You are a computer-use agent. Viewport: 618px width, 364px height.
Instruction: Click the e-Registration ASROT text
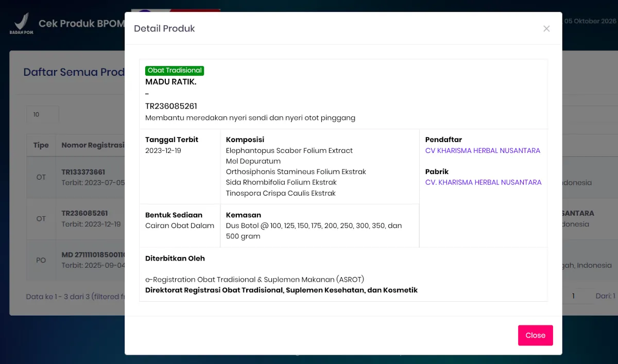pyautogui.click(x=255, y=280)
